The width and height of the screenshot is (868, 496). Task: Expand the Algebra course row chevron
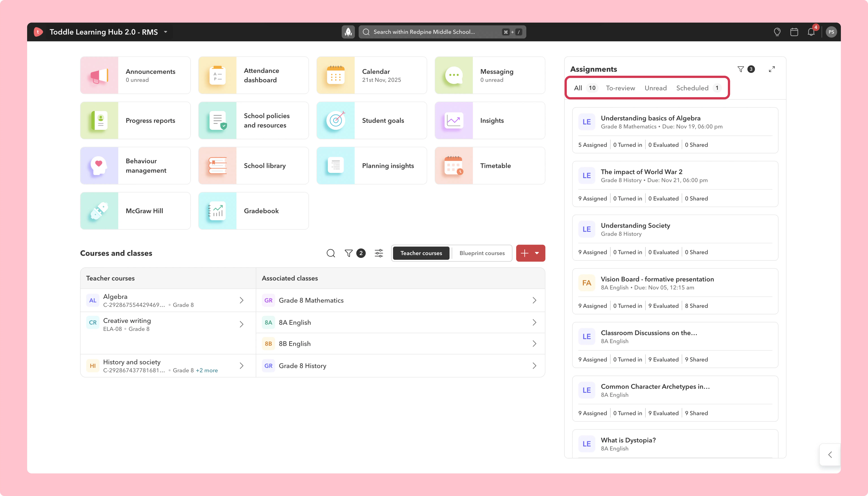point(242,300)
